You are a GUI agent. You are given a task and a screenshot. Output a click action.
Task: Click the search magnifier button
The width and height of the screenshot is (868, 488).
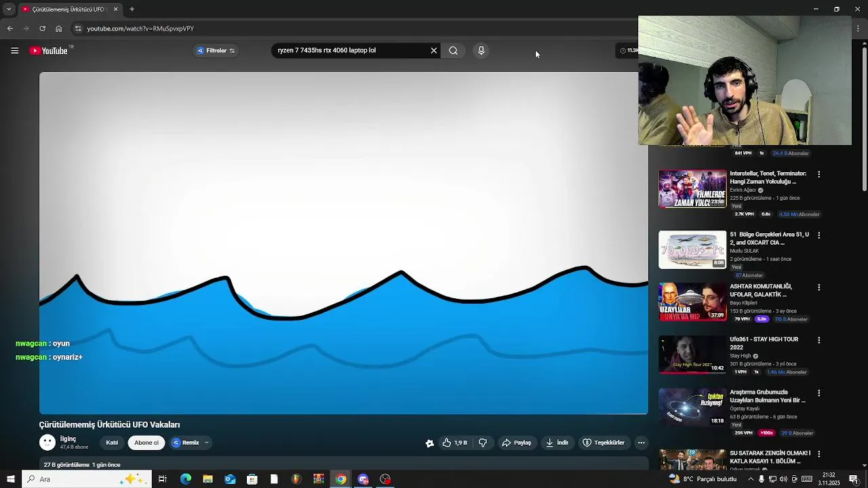tap(453, 50)
